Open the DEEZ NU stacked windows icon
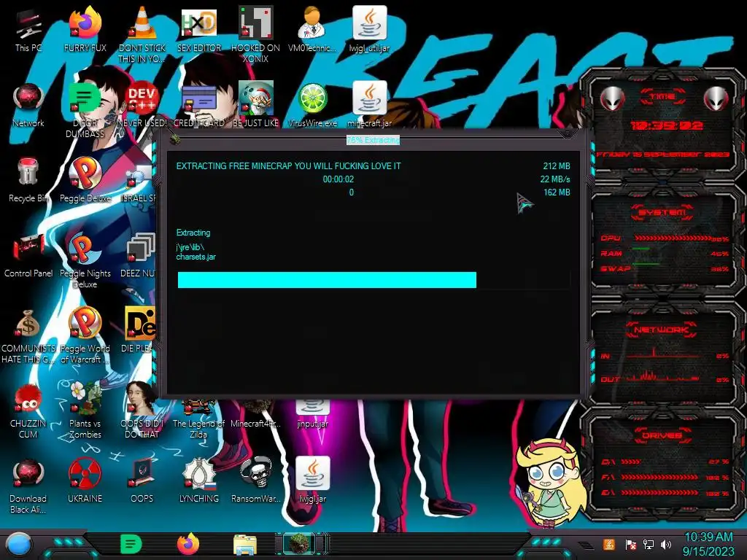The width and height of the screenshot is (747, 560). (139, 256)
